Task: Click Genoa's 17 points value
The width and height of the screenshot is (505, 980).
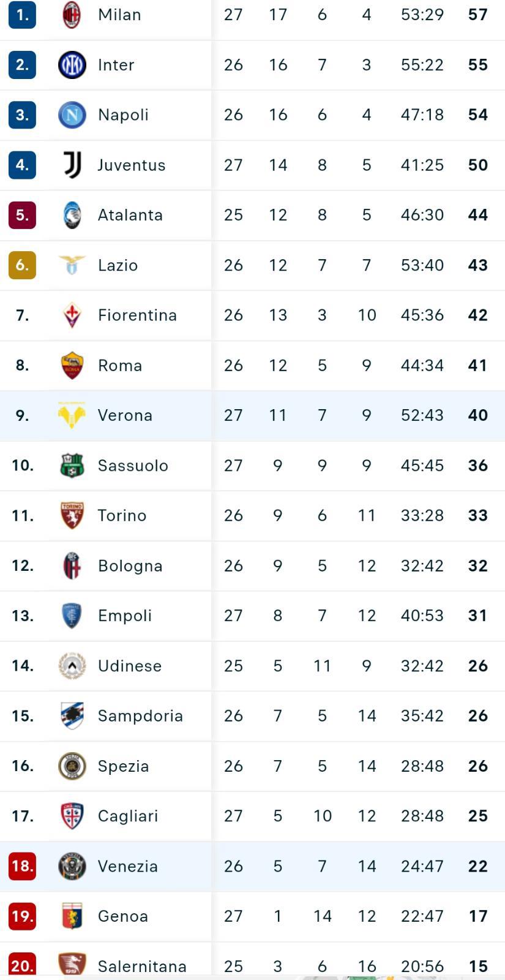Action: [x=477, y=916]
